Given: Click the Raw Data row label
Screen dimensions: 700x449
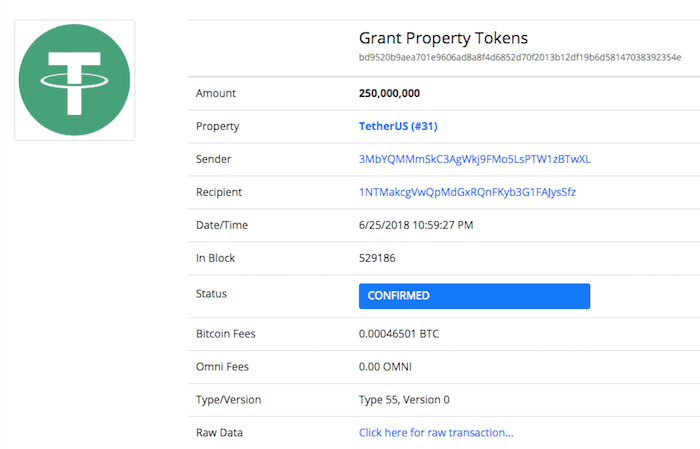Looking at the screenshot, I should click(x=219, y=432).
